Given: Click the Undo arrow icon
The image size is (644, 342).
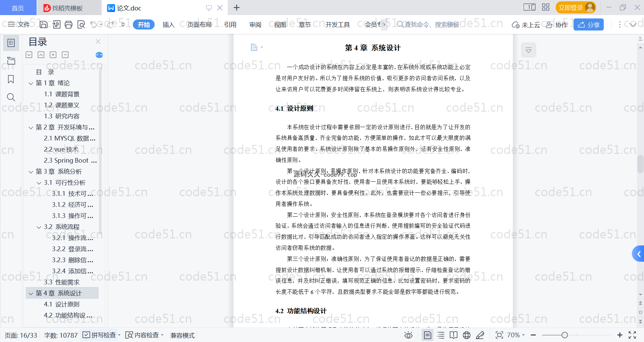Looking at the screenshot, I should click(94, 24).
